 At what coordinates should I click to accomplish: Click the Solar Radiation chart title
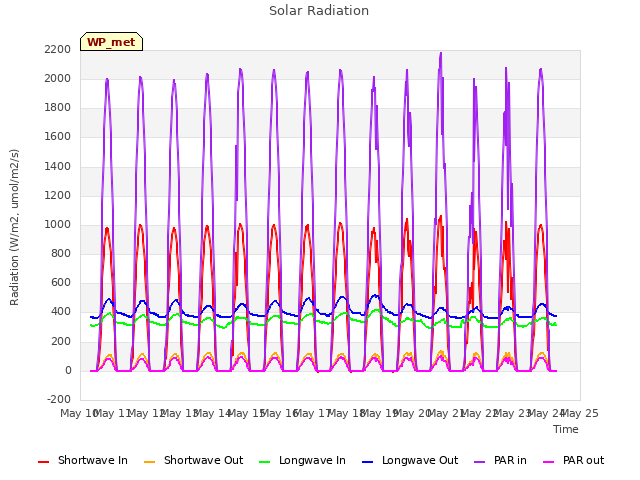click(x=319, y=11)
